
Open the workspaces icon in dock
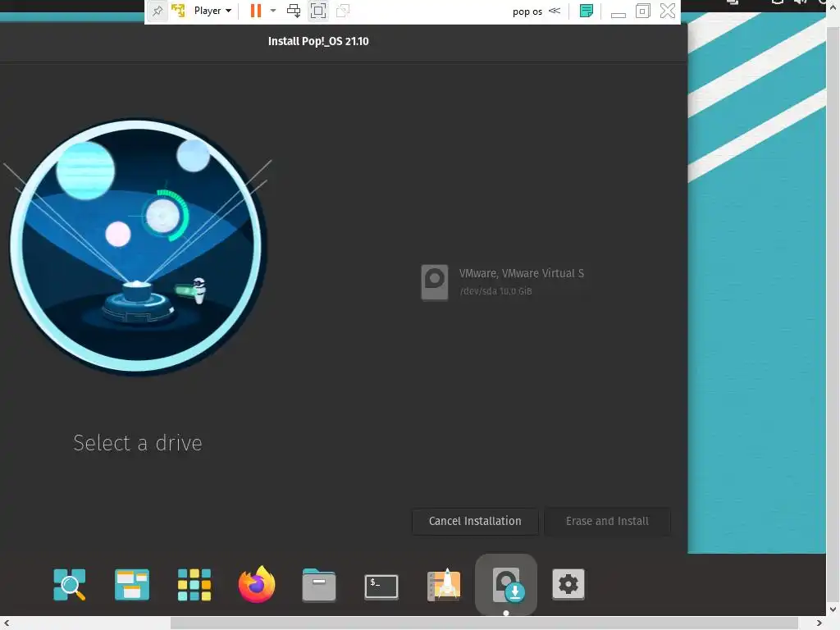pos(132,584)
